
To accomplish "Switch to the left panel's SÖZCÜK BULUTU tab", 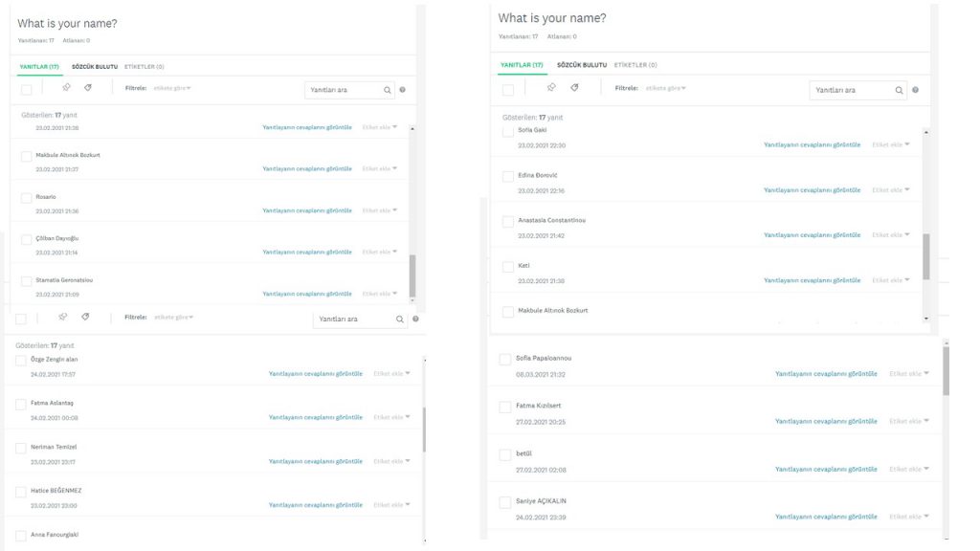I will [95, 67].
